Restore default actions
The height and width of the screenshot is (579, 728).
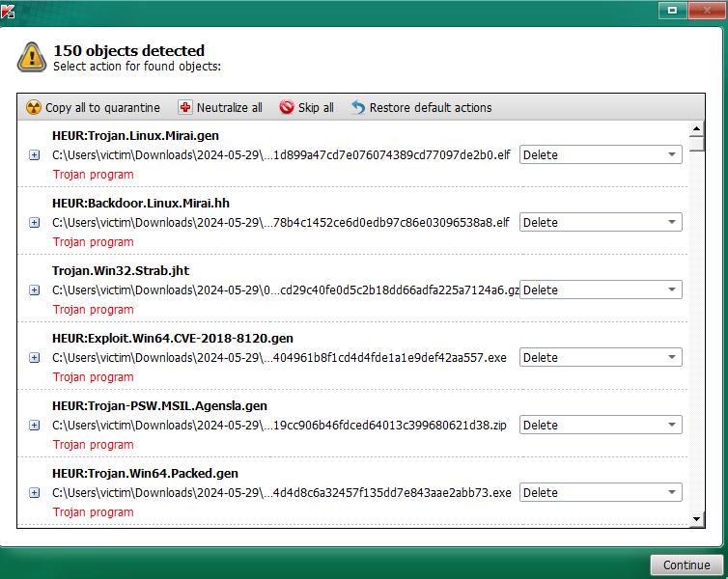point(422,107)
